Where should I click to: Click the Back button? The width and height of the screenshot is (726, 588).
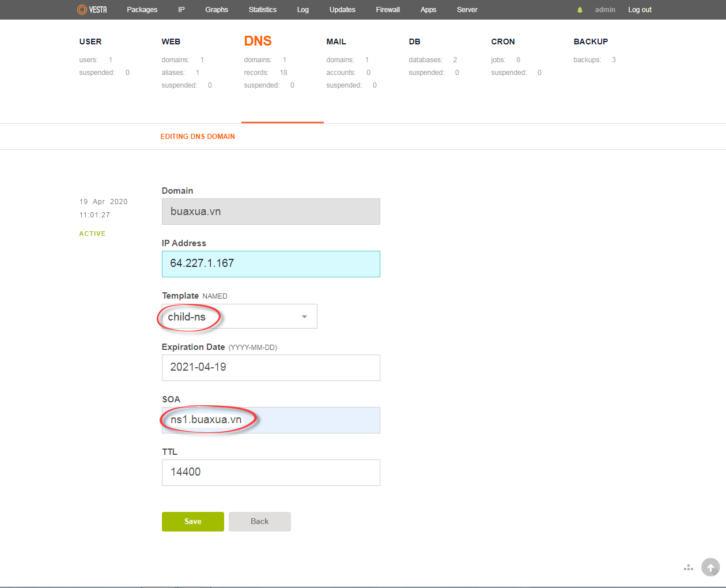point(260,522)
